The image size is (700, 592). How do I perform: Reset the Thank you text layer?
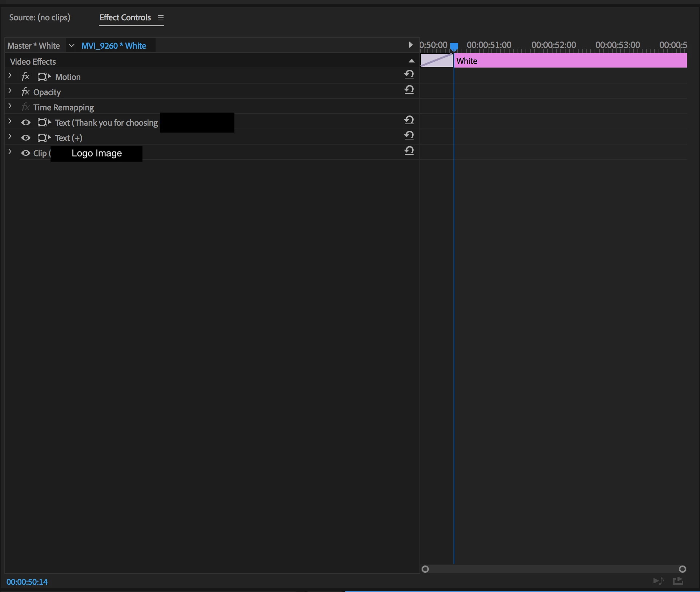pos(409,120)
